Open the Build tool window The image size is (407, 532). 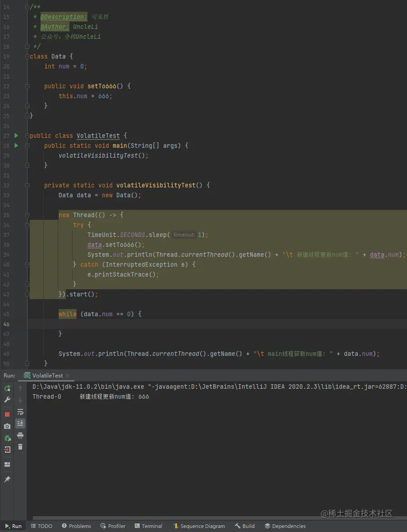coord(245,526)
